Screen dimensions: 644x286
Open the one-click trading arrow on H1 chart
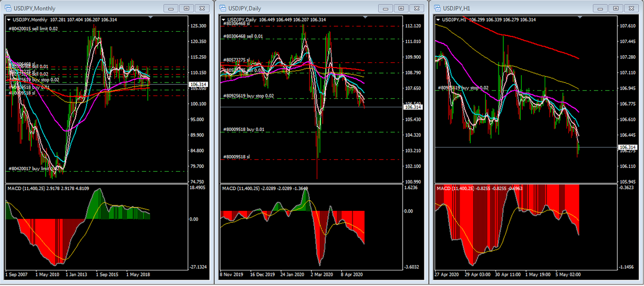(x=438, y=20)
